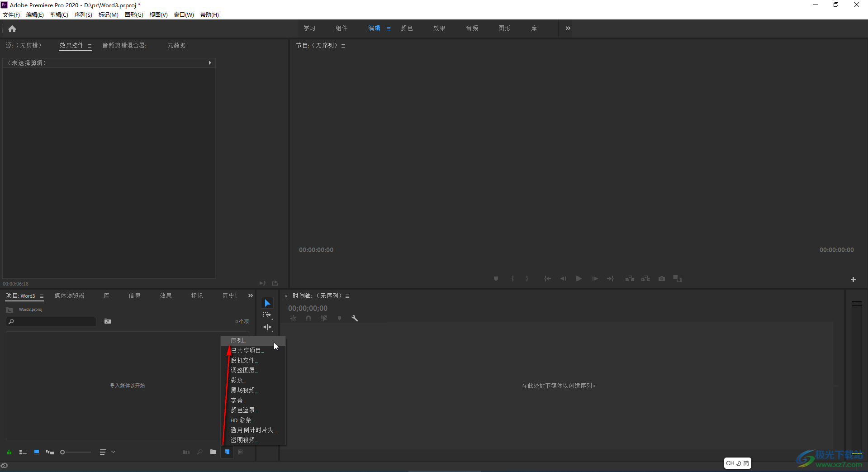
Task: Toggle the project read-only lock icon
Action: click(x=9, y=452)
